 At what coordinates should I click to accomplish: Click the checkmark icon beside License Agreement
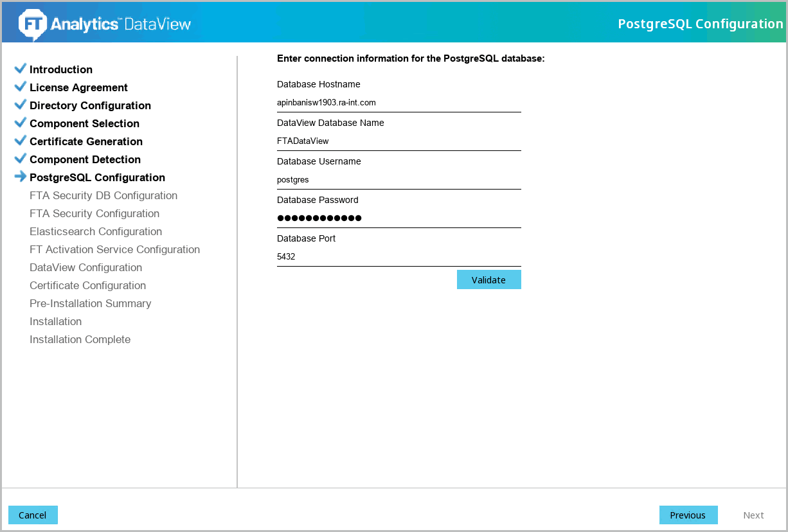click(20, 87)
